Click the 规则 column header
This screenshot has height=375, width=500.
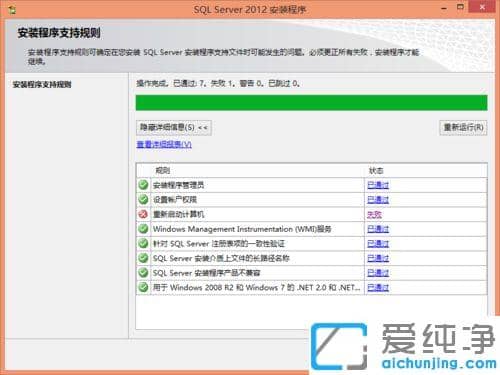tap(163, 171)
